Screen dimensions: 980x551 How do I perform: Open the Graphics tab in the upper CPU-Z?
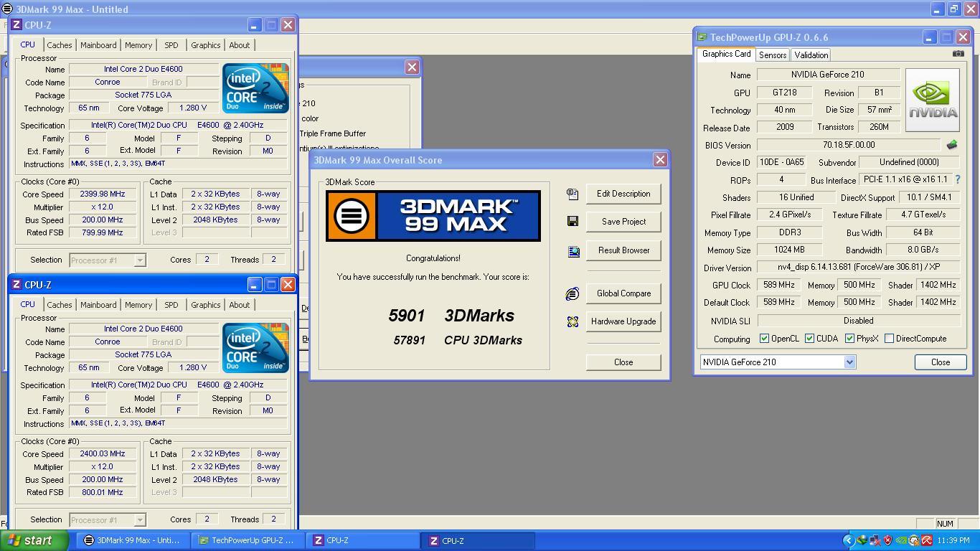205,45
